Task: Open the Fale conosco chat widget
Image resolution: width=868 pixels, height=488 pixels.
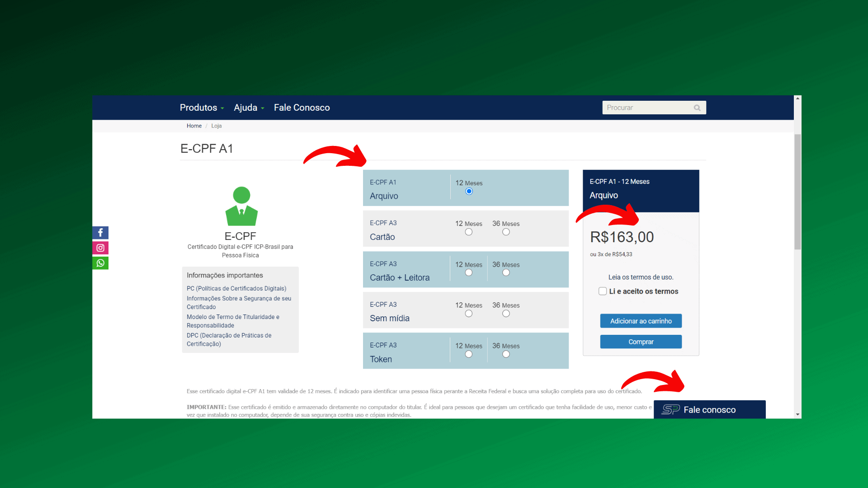Action: point(709,410)
